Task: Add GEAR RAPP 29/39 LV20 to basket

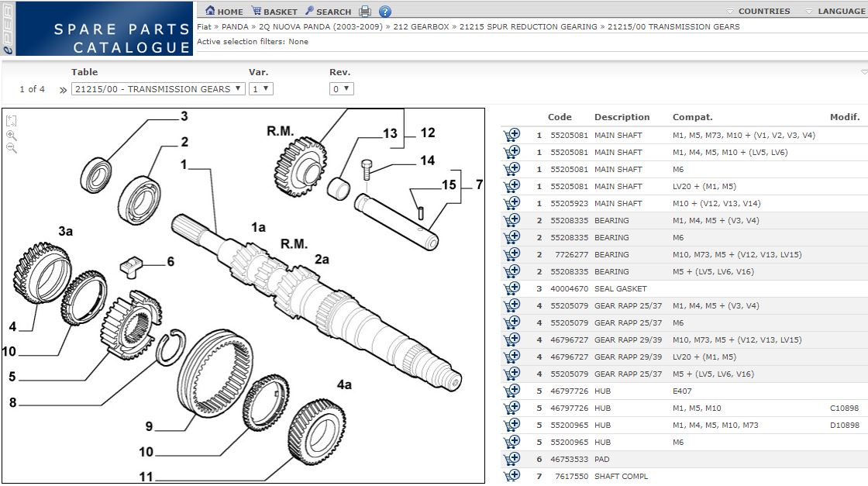Action: tap(511, 357)
